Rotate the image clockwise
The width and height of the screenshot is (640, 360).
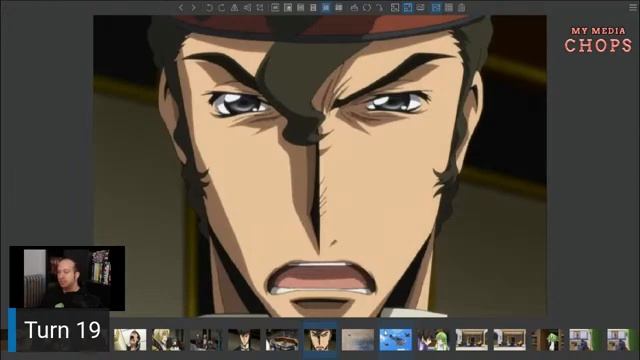pyautogui.click(x=221, y=8)
